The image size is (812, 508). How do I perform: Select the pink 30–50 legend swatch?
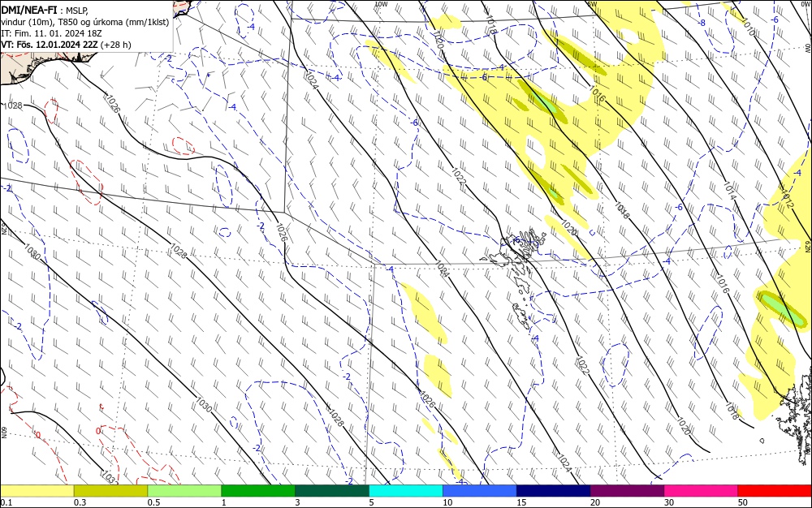(x=702, y=491)
